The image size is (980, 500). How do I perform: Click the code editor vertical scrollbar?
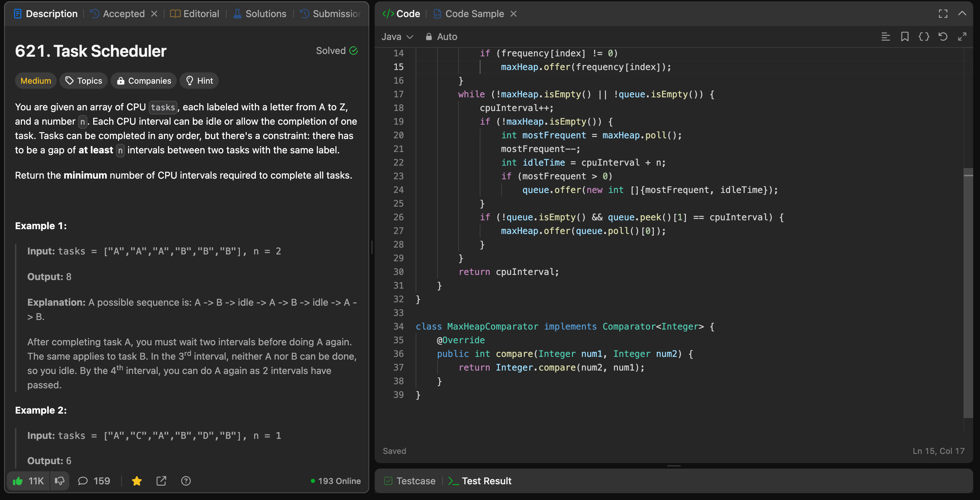[x=967, y=293]
